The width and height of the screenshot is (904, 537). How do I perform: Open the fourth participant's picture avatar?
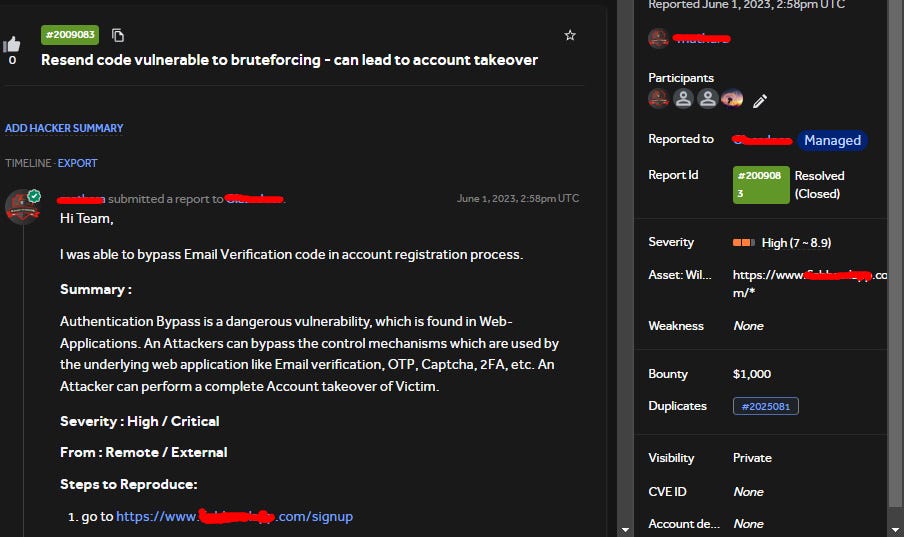click(732, 99)
